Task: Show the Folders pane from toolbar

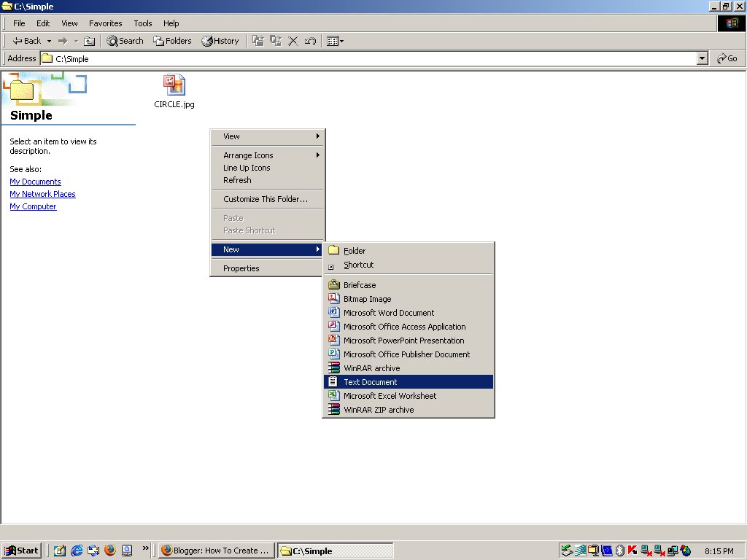Action: (172, 41)
